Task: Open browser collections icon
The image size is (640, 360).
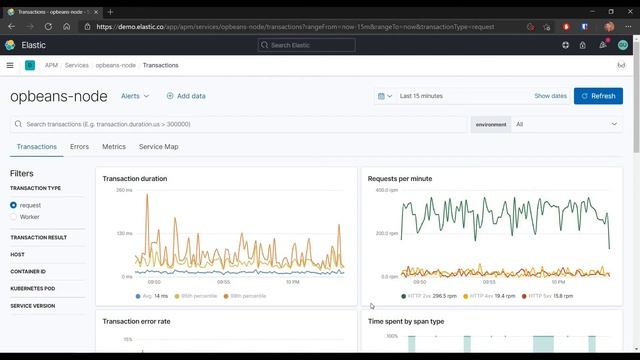Action: pos(547,27)
